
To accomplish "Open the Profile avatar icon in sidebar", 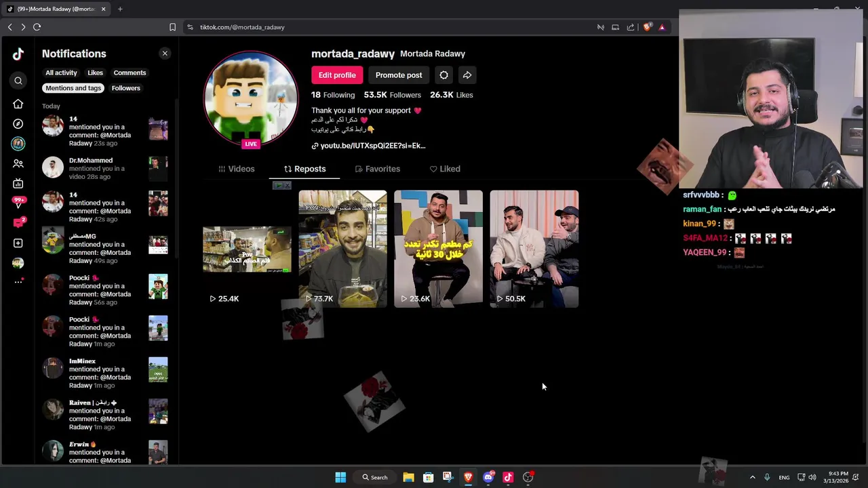I will coord(18,263).
